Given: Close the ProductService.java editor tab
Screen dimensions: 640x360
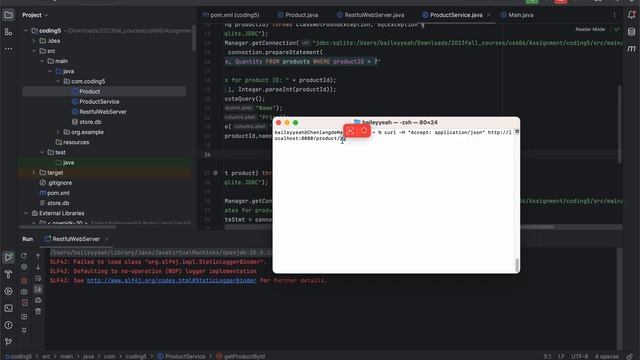Looking at the screenshot, I should (489, 15).
